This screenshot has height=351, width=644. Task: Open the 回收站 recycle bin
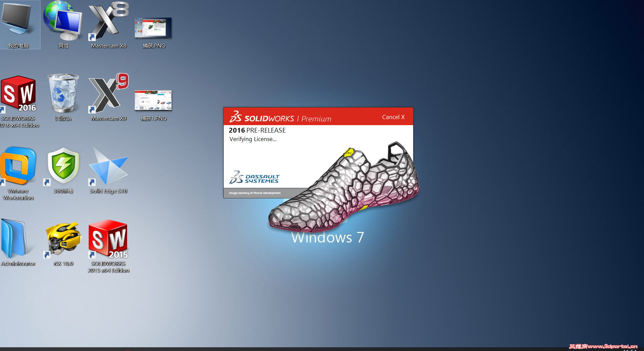pos(63,98)
